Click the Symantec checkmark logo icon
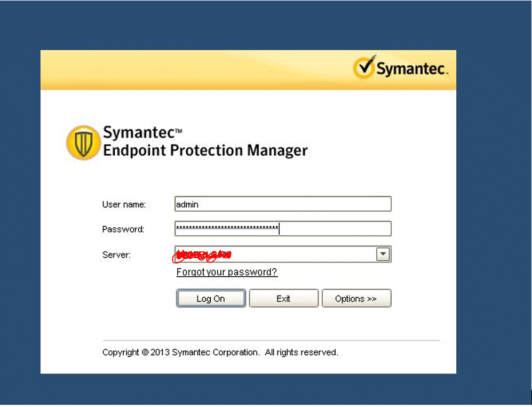This screenshot has height=407, width=532. coord(365,67)
